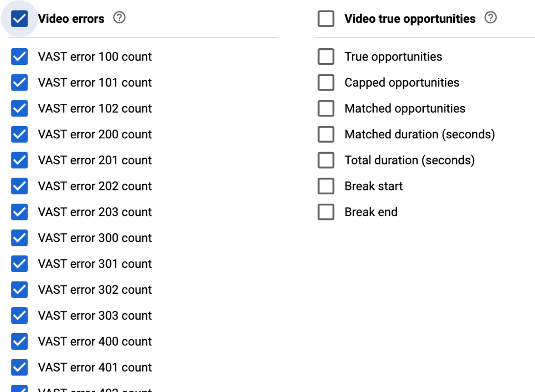Check the Video true opportunities group checkbox

[x=326, y=19]
